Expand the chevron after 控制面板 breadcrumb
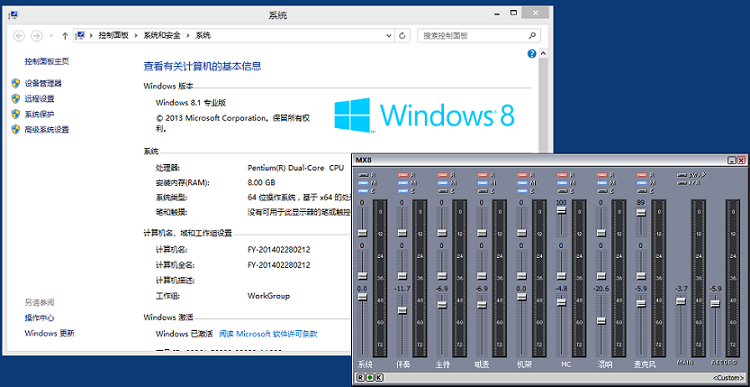Screen dimensions: 750x387 [x=136, y=35]
